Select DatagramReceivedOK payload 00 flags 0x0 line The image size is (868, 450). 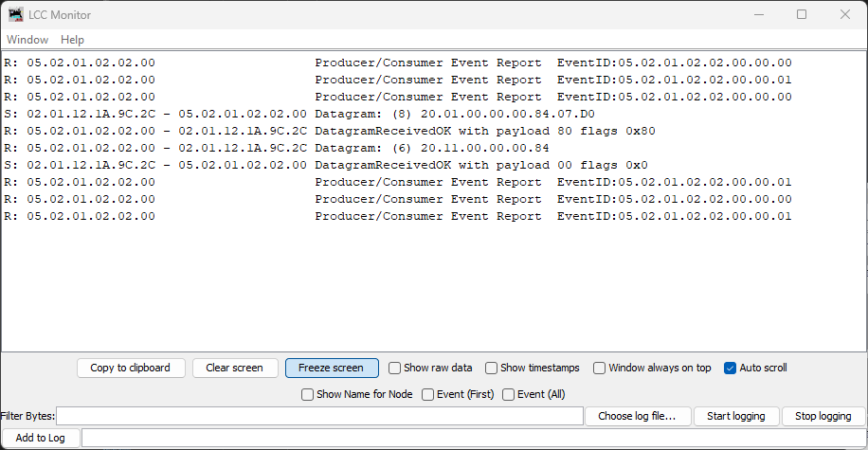click(x=326, y=166)
